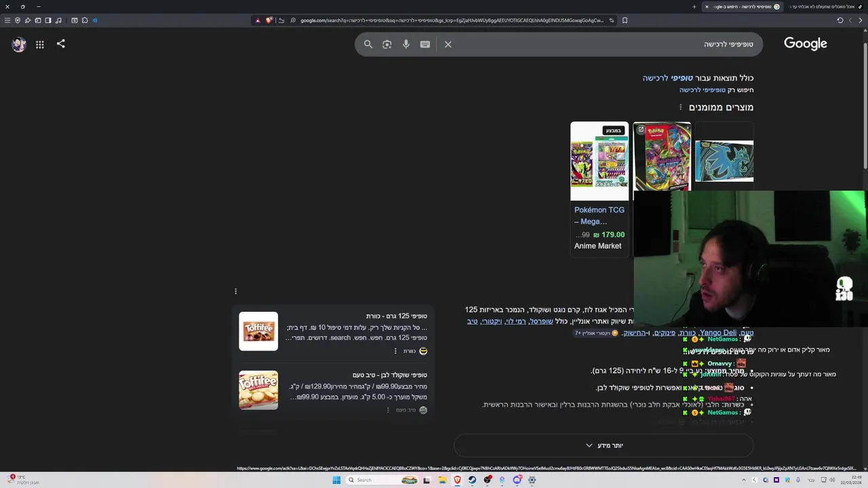Open the Google account avatar menu
The width and height of the screenshot is (868, 488).
point(19,44)
